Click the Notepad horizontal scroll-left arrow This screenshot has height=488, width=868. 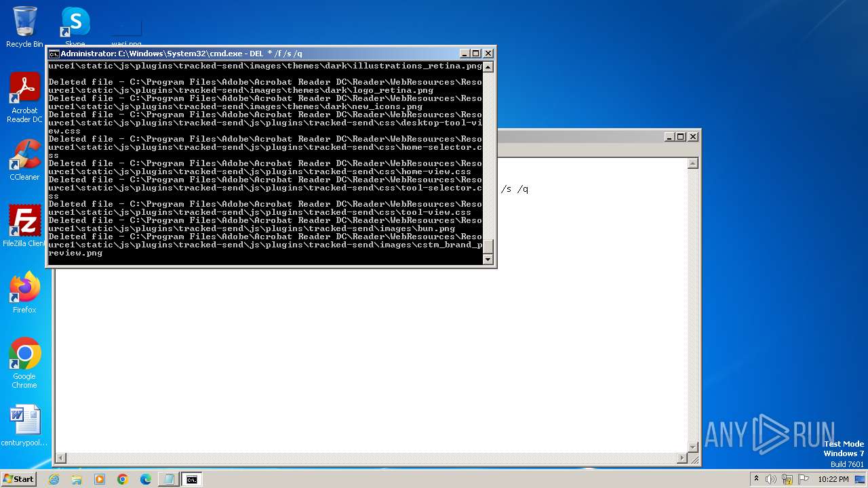[x=60, y=458]
